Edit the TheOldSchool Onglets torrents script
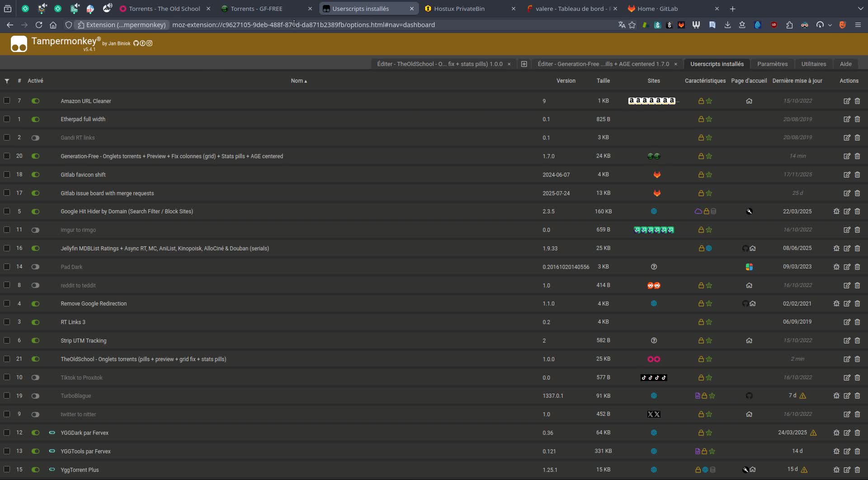The height and width of the screenshot is (480, 868). (x=847, y=359)
